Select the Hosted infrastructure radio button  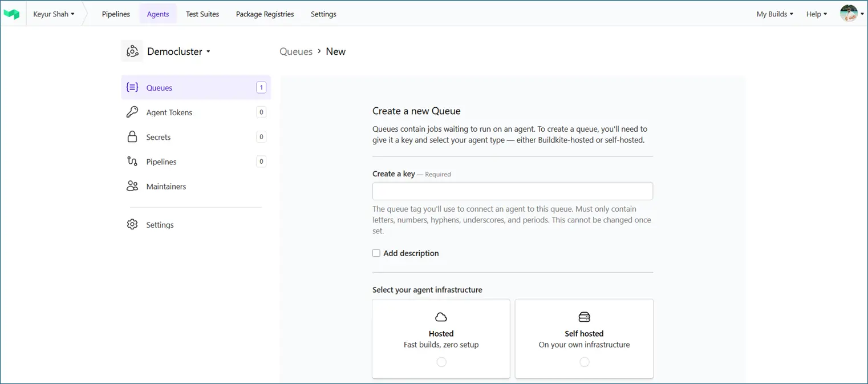[441, 362]
